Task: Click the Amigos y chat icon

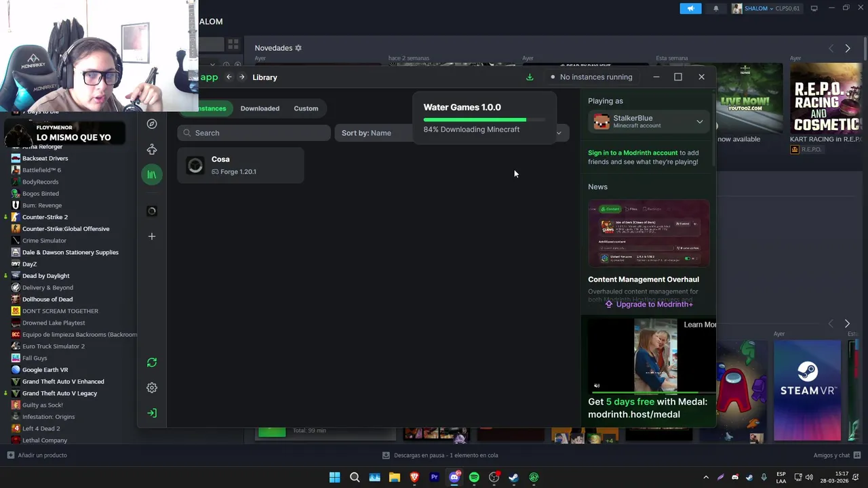Action: 858,455
